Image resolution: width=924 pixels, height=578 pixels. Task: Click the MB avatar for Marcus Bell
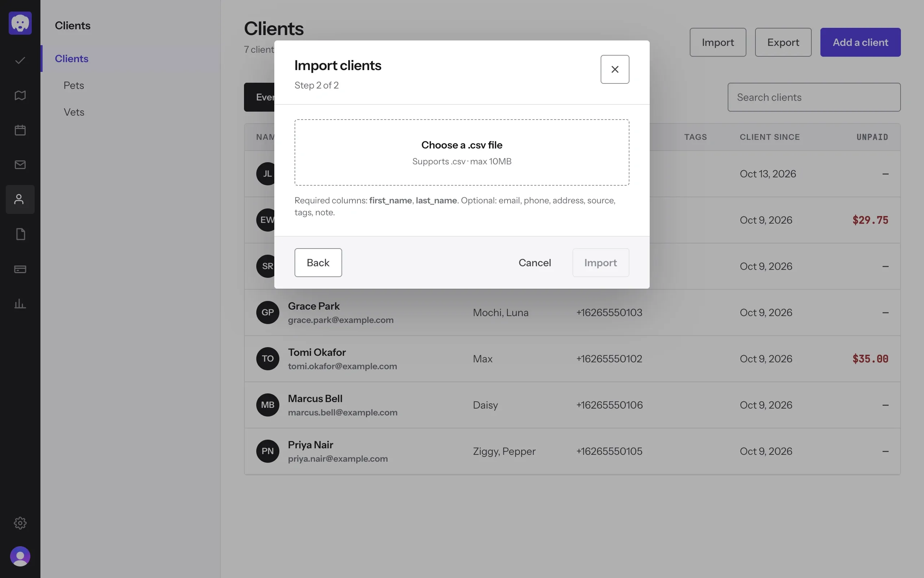pos(268,405)
